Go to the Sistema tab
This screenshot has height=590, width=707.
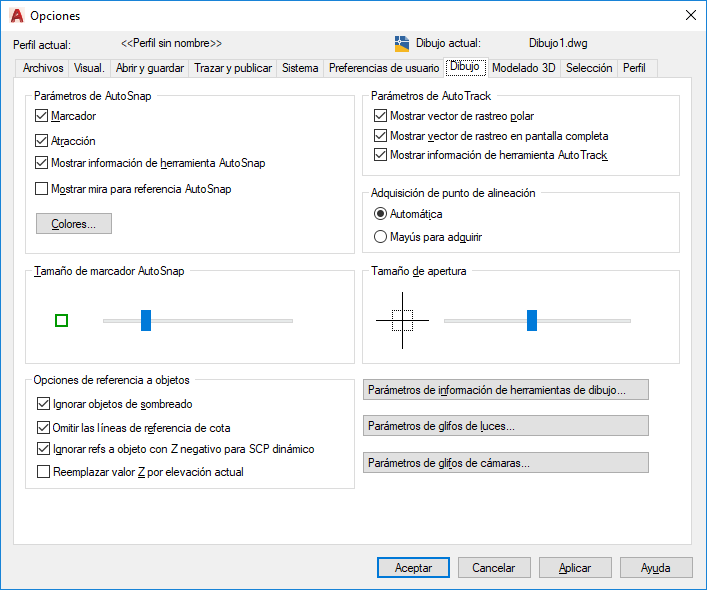[300, 68]
